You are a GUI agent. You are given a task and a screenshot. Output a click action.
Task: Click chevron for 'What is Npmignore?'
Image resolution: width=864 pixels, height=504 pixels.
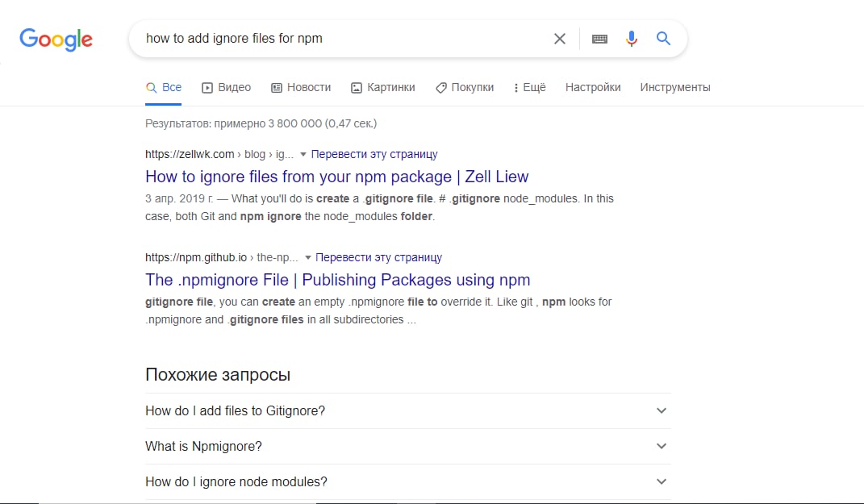pos(662,446)
